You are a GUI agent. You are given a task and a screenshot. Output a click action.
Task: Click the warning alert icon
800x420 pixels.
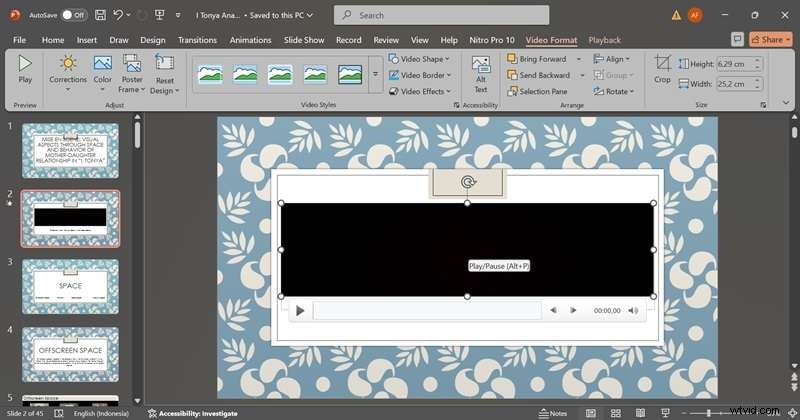point(677,15)
